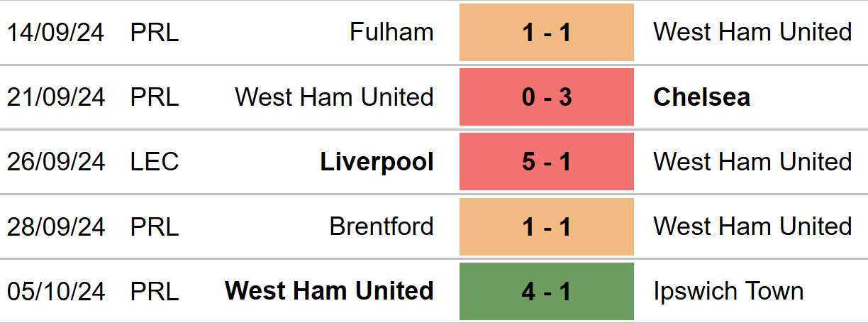Click the 21/09/24 match date
The image size is (868, 323).
(56, 97)
